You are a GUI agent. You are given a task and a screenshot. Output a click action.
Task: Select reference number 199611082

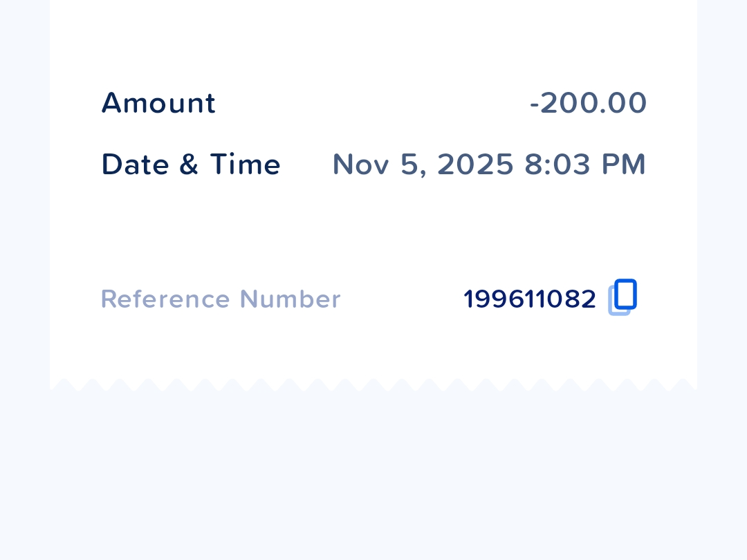529,299
